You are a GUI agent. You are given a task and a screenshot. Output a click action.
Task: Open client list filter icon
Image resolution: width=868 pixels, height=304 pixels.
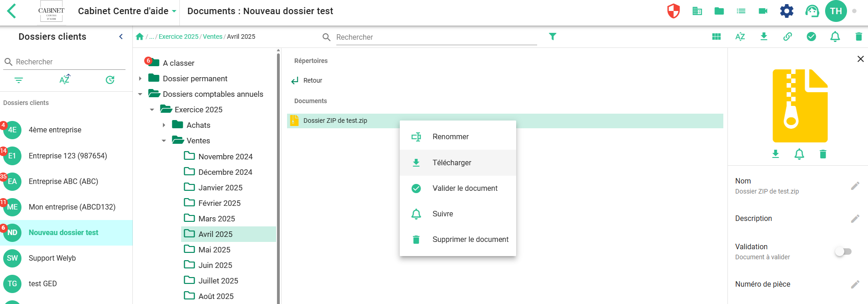[19, 80]
